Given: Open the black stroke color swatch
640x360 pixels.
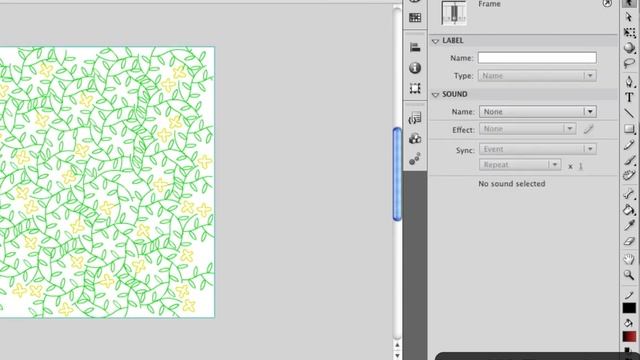Looking at the screenshot, I should coord(629,308).
